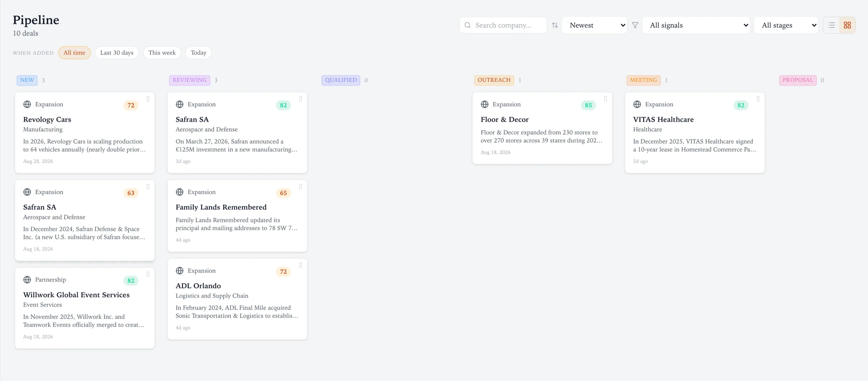The height and width of the screenshot is (381, 868).
Task: Filter deals added Today
Action: [199, 53]
